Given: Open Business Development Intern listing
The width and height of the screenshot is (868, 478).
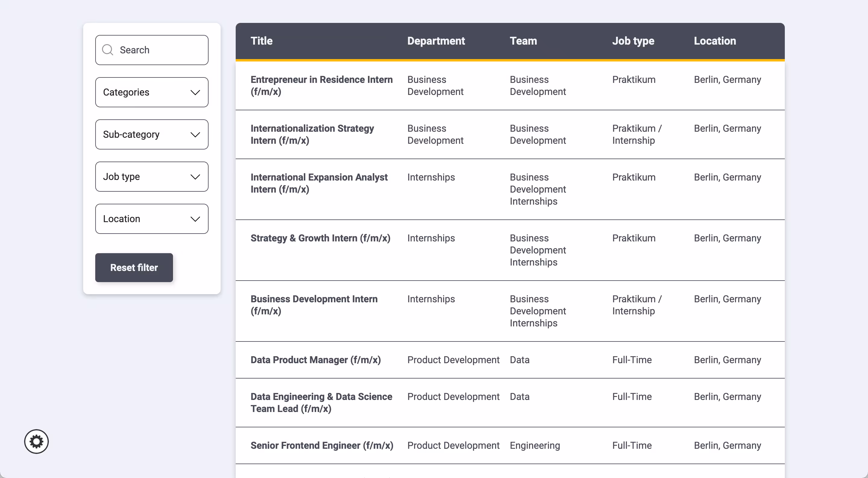Looking at the screenshot, I should (314, 305).
